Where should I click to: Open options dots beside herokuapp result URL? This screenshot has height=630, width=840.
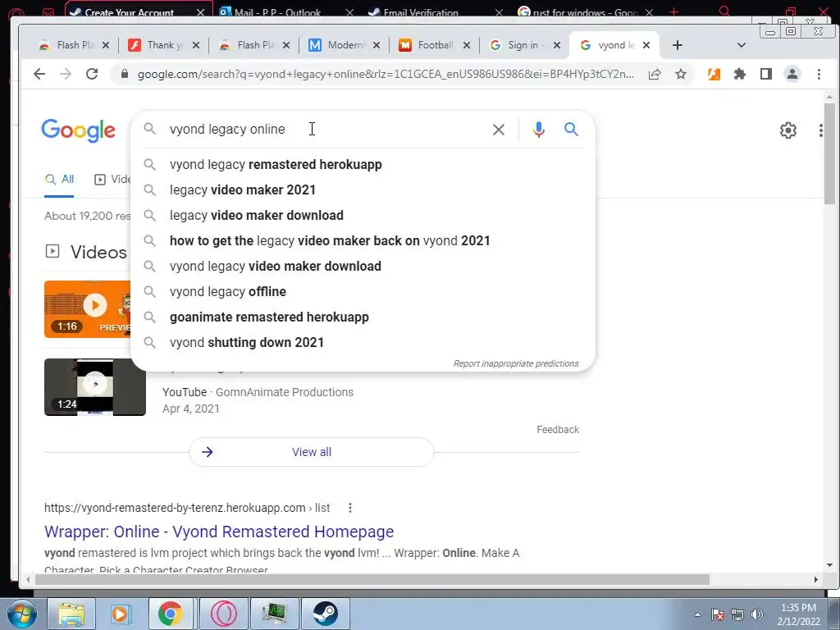(x=349, y=508)
